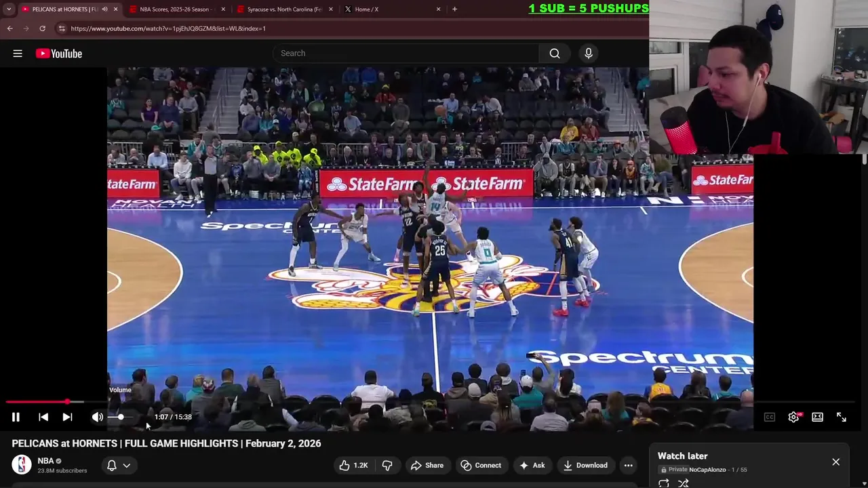Screen dimensions: 868x488
Task: Reload the current page
Action: pyautogui.click(x=42, y=28)
